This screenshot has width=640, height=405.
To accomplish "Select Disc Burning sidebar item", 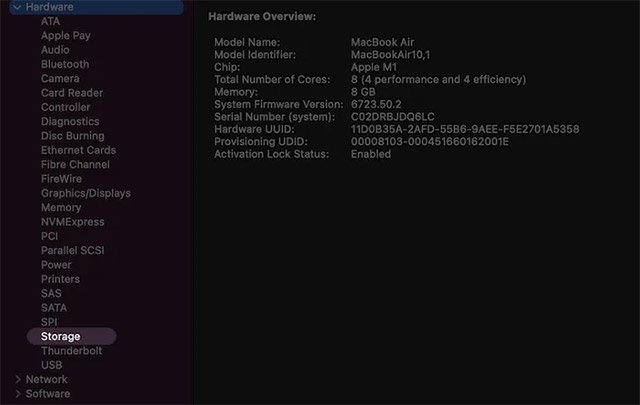I will (x=73, y=136).
